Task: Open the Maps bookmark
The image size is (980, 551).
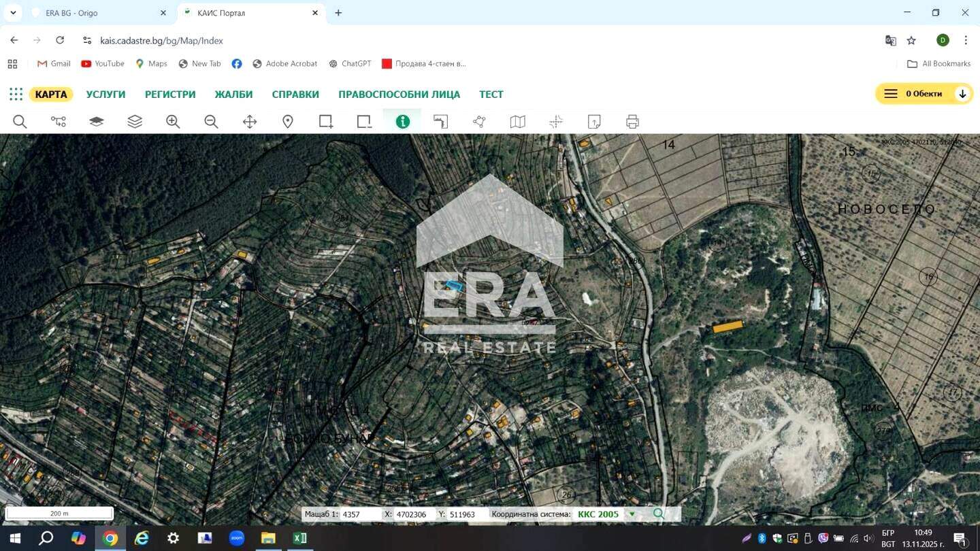Action: [x=151, y=64]
